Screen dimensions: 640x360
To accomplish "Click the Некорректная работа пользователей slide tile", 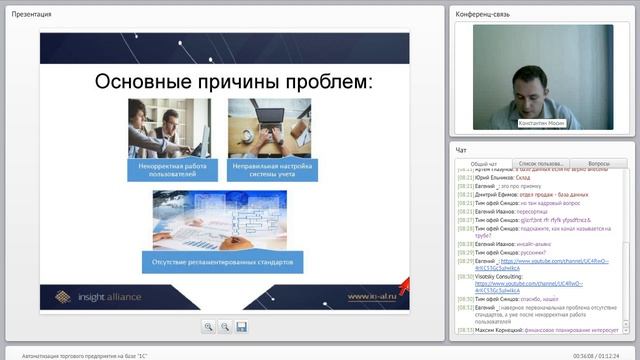I will click(172, 140).
